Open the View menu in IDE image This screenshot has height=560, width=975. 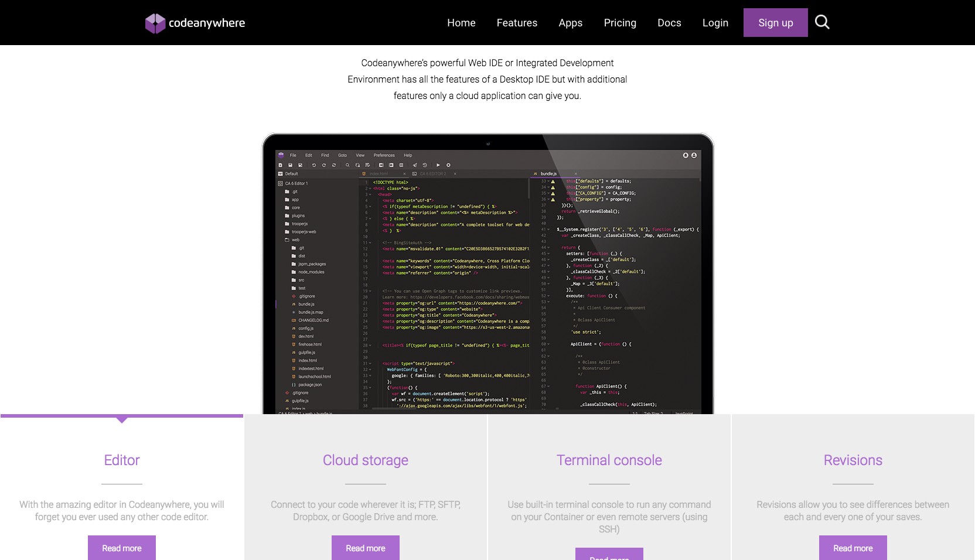(x=360, y=155)
